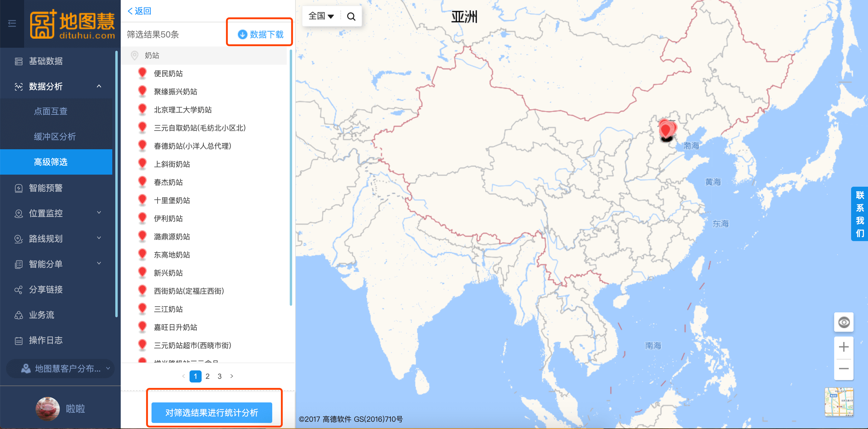Expand the 路线规划 menu chevron
This screenshot has height=429, width=868.
coord(99,238)
